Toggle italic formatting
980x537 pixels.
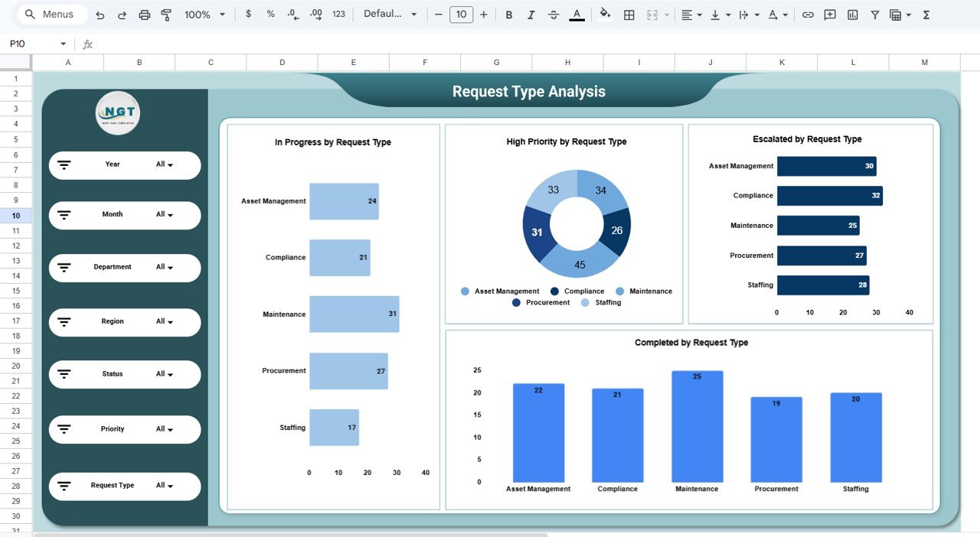pyautogui.click(x=531, y=15)
